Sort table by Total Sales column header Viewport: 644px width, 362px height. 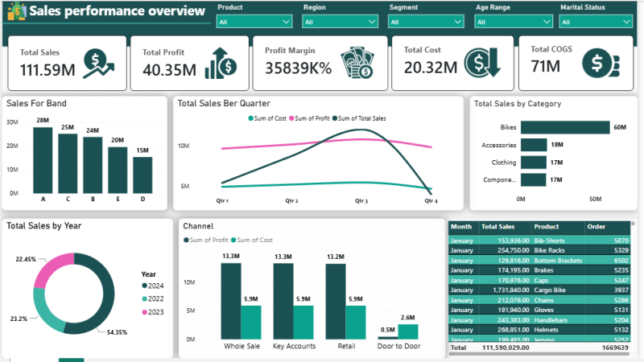497,227
